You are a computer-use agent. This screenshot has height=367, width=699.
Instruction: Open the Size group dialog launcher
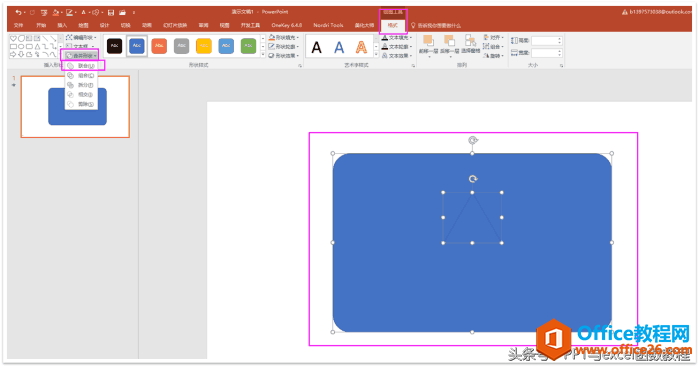coord(561,66)
